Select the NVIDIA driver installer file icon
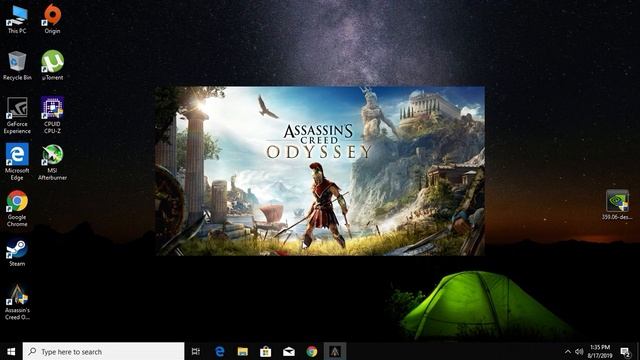This screenshot has width=640, height=360. 617,205
